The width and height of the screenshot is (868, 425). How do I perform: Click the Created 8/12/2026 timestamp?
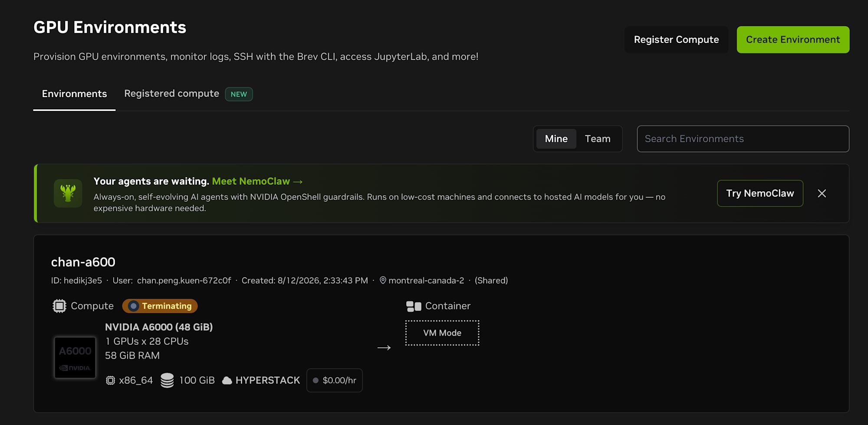(305, 281)
